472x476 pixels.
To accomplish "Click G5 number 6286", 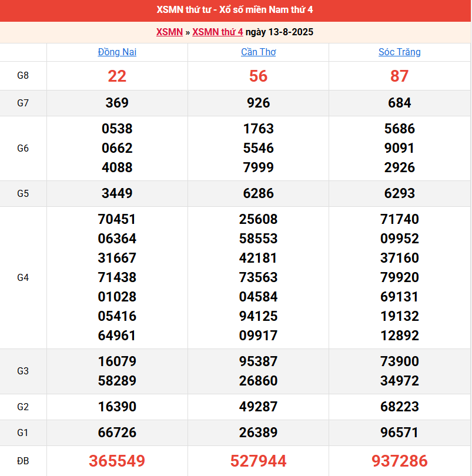I will [258, 193].
